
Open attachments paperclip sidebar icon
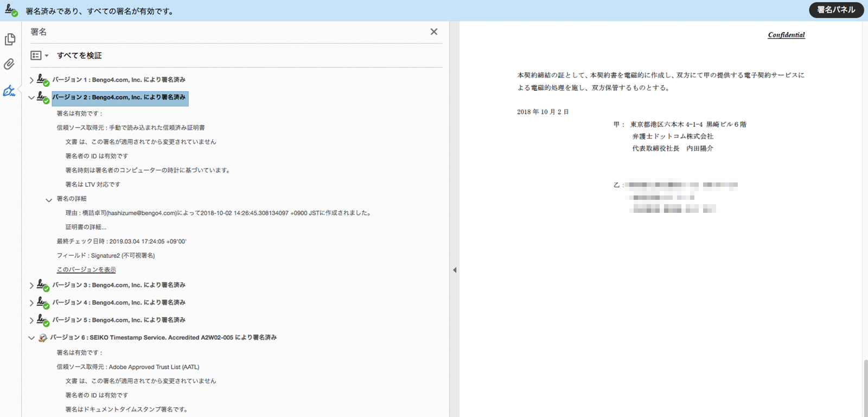9,65
